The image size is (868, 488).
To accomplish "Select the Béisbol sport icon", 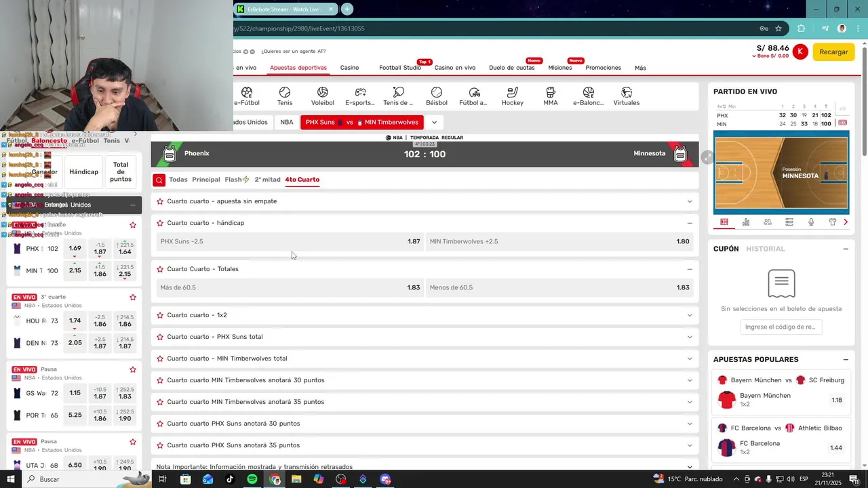I will 437,96.
